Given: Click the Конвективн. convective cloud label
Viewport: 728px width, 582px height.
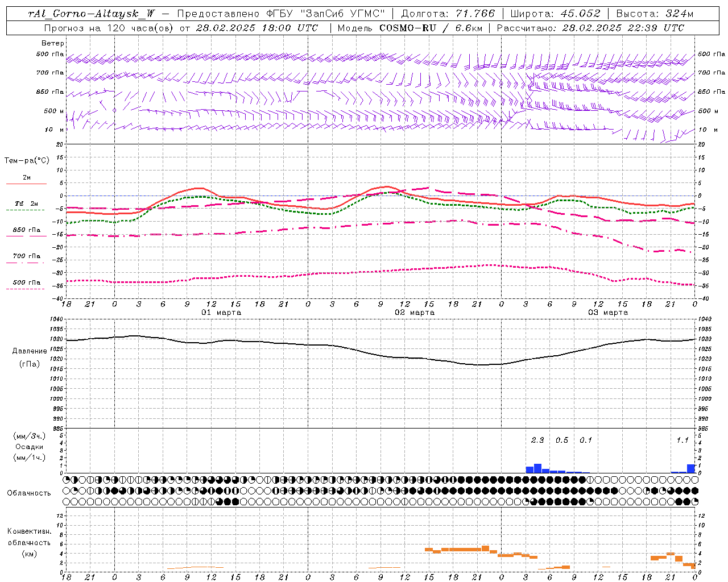Looking at the screenshot, I should coord(30,531).
